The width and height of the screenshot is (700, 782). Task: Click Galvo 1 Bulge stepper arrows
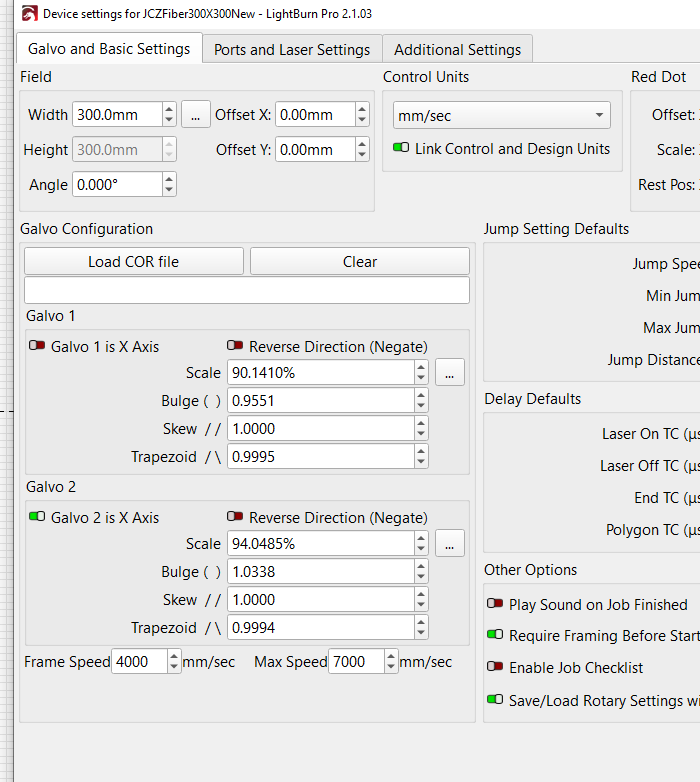421,400
